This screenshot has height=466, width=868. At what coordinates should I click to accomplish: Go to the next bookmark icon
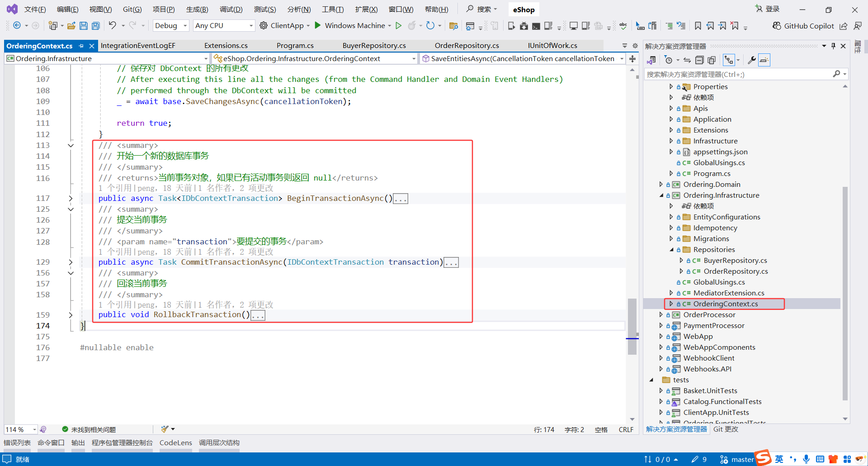(x=722, y=26)
